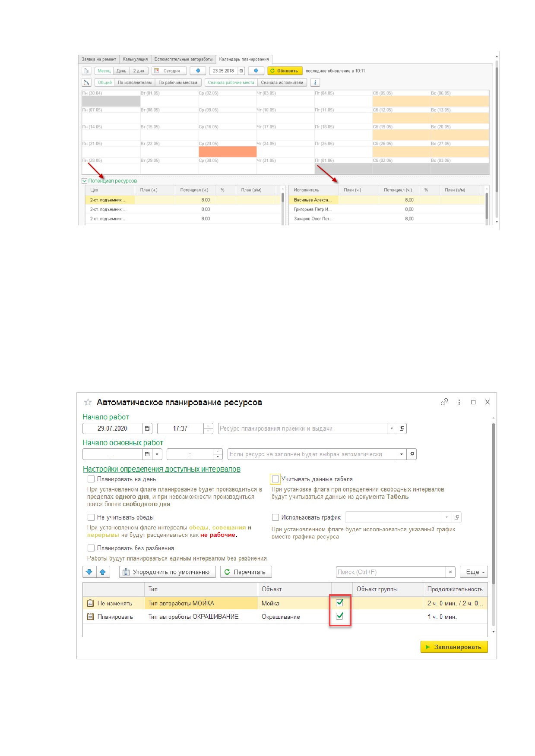The width and height of the screenshot is (535, 756).
Task: Click the report icon left of Месяц button
Action: 86,71
